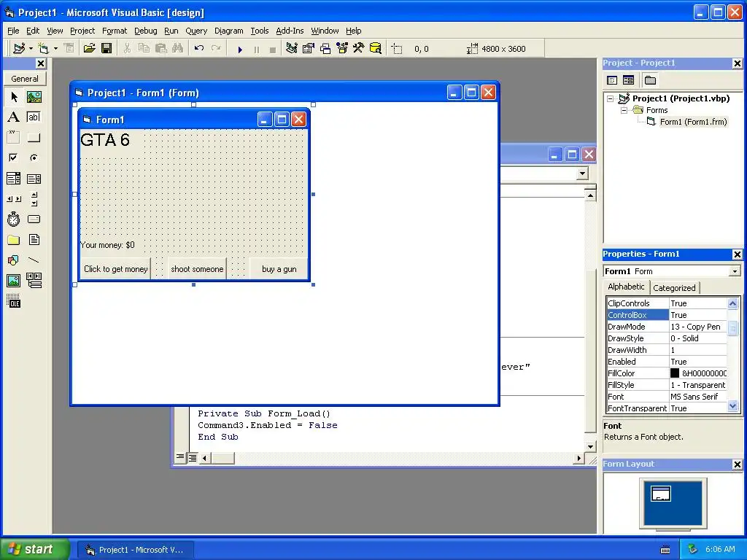
Task: Select the 'buy a gun' button
Action: pos(279,269)
